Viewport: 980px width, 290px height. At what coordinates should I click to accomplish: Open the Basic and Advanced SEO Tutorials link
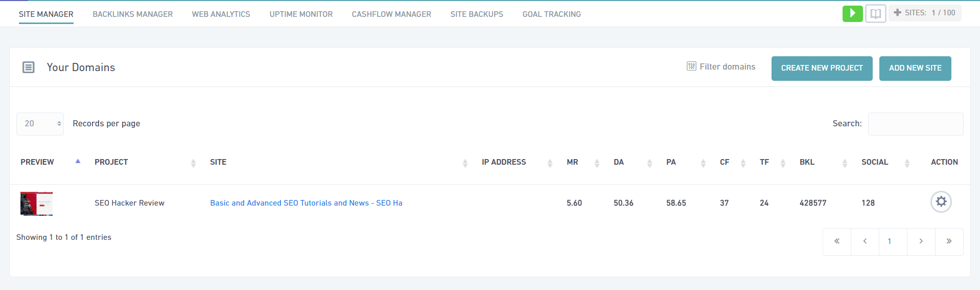click(x=306, y=203)
